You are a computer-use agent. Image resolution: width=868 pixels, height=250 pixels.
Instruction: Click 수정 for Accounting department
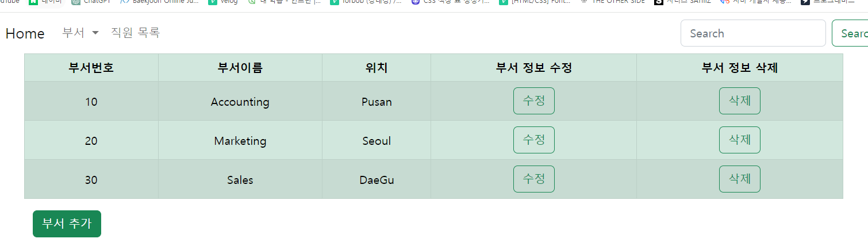(533, 101)
